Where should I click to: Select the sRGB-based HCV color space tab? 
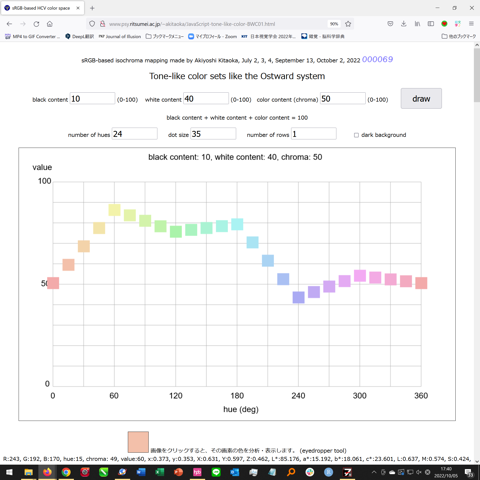42,8
